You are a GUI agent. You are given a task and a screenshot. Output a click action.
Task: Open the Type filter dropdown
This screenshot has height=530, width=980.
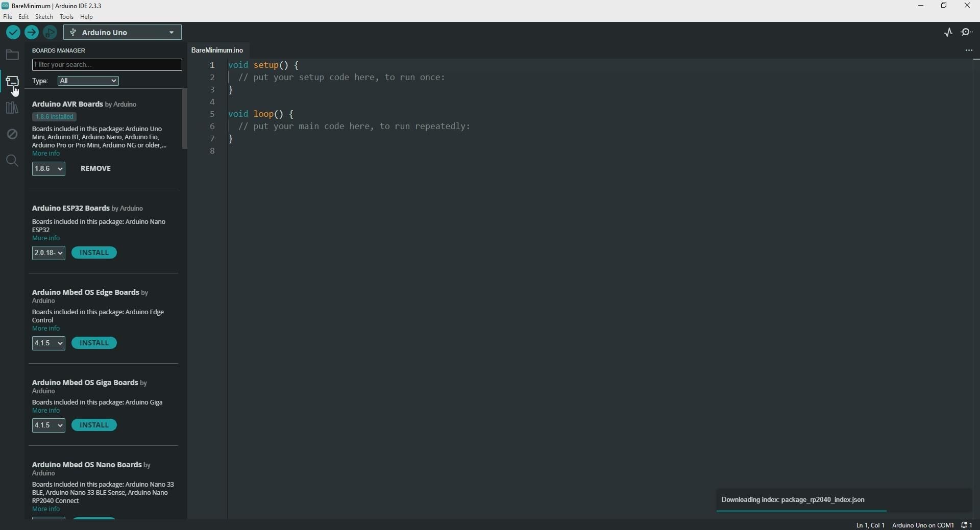click(x=88, y=81)
